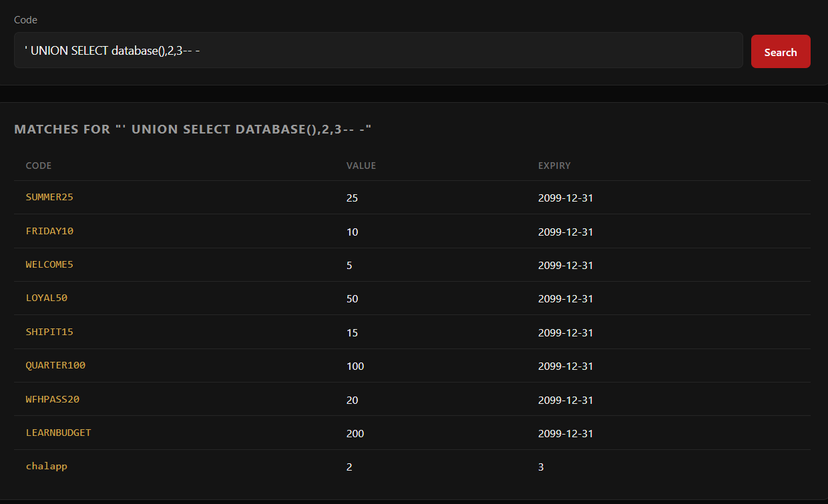Click the VALUE column header
The width and height of the screenshot is (828, 504).
361,166
